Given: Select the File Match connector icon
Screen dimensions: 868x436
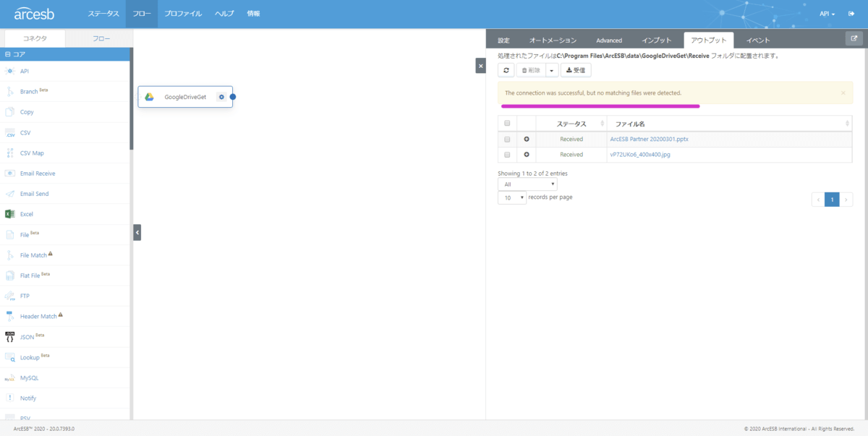Looking at the screenshot, I should point(10,255).
